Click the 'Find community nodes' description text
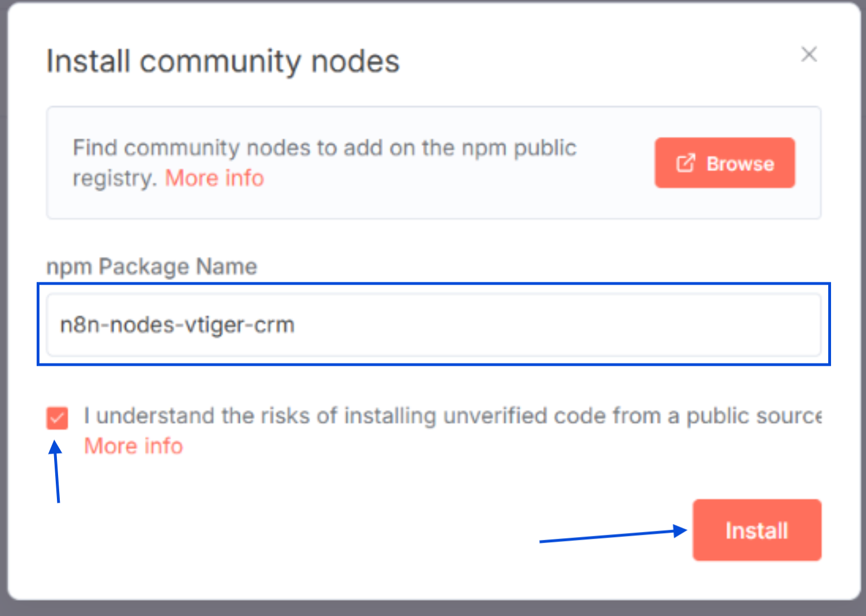 pos(324,148)
